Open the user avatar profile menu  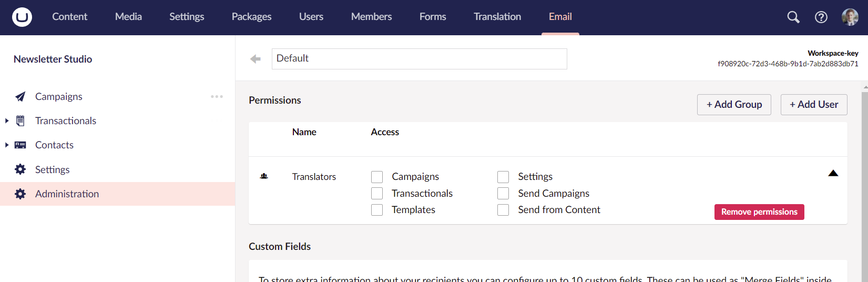click(x=850, y=17)
